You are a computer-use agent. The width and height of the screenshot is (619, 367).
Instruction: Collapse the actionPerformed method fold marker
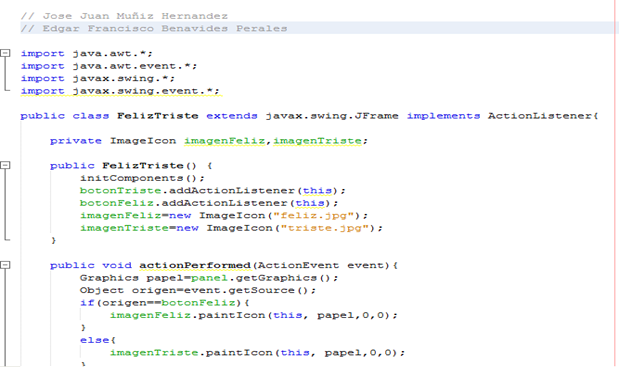click(x=5, y=265)
